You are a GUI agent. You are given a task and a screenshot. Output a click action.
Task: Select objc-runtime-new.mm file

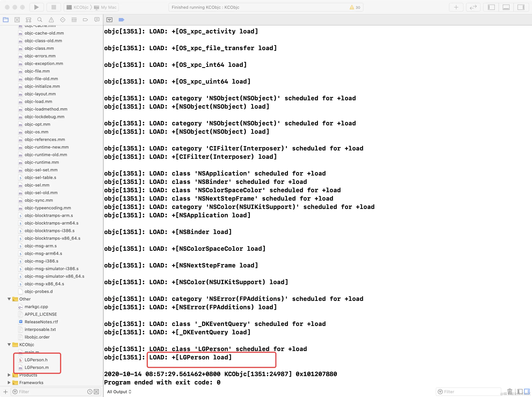point(46,147)
